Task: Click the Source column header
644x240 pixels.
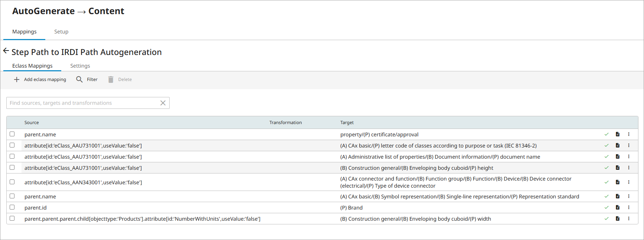Action: [32, 123]
